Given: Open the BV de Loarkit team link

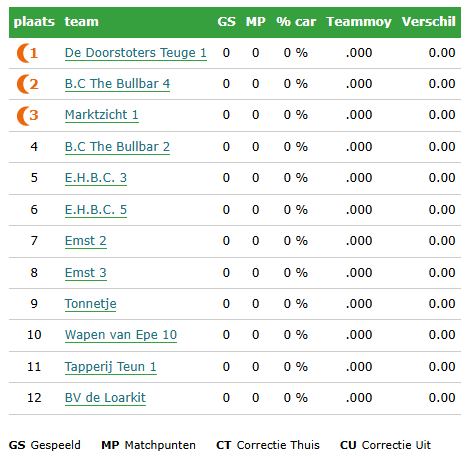Looking at the screenshot, I should 105,398.
